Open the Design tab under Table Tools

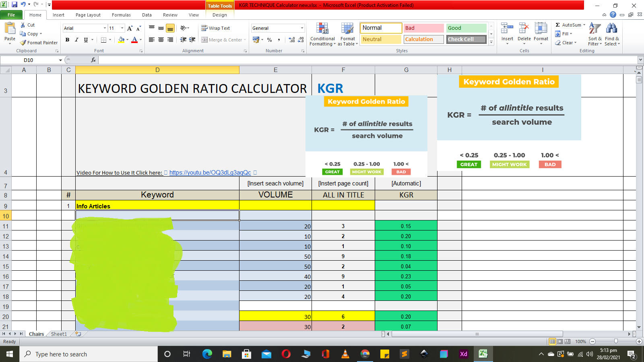(219, 15)
